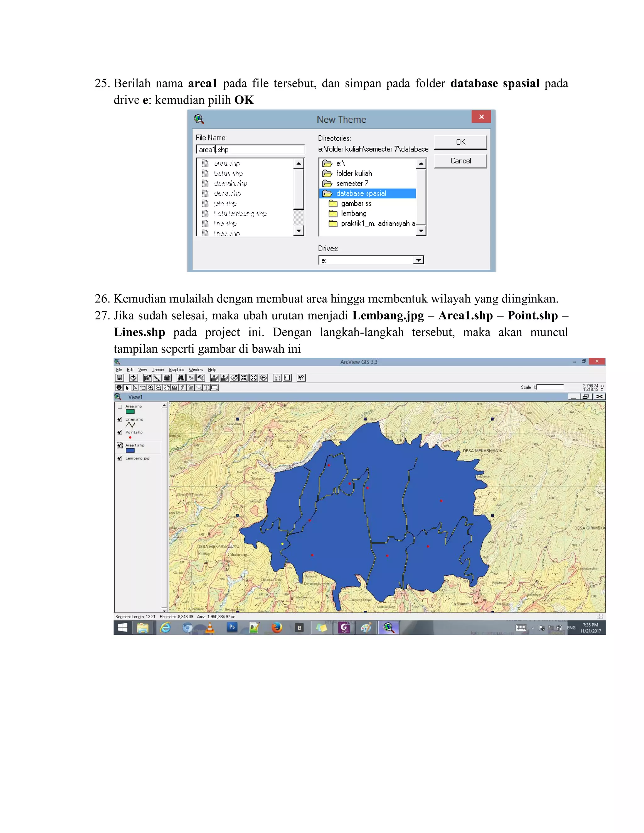
Task: Open the Help menu
Action: pyautogui.click(x=212, y=370)
